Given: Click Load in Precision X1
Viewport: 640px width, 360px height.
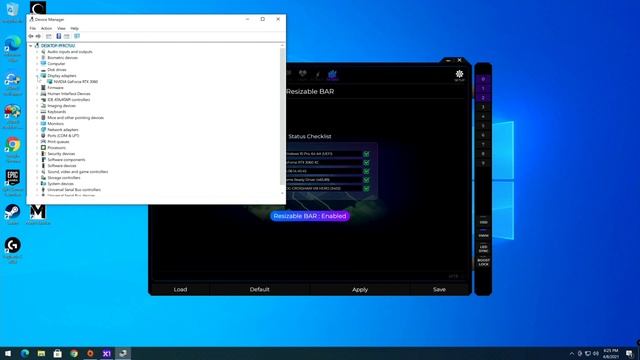Looking at the screenshot, I should click(x=180, y=289).
